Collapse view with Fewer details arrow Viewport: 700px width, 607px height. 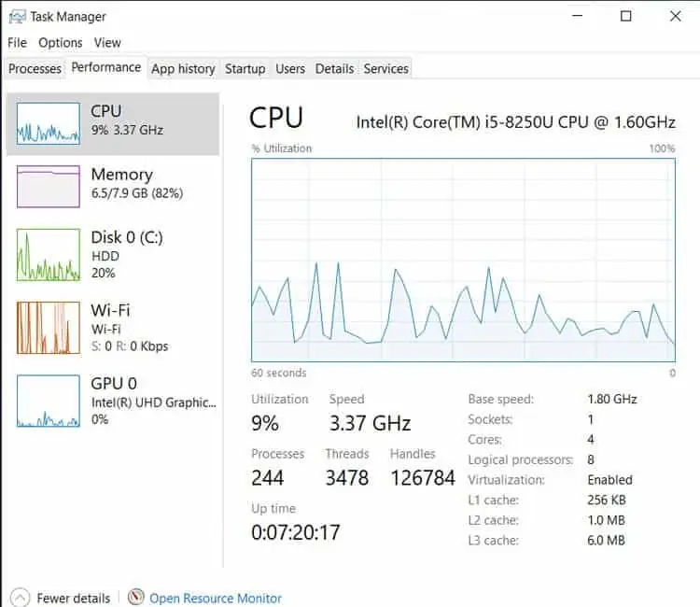tap(20, 598)
